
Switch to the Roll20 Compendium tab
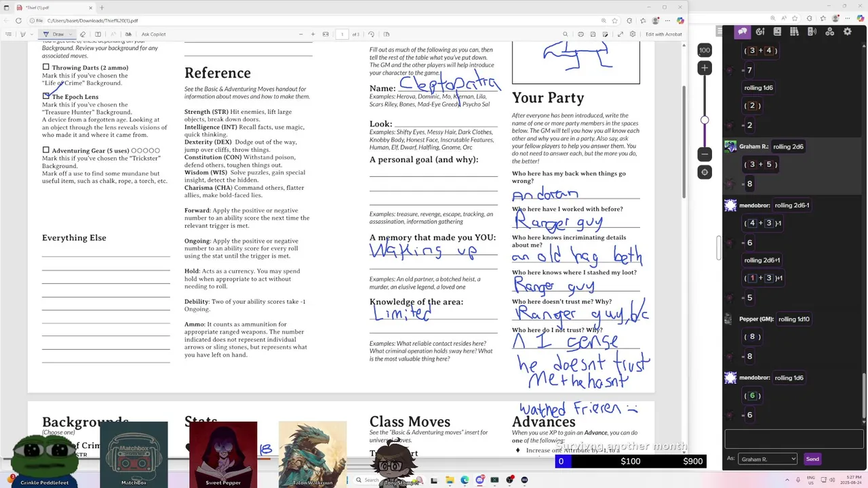tap(795, 31)
